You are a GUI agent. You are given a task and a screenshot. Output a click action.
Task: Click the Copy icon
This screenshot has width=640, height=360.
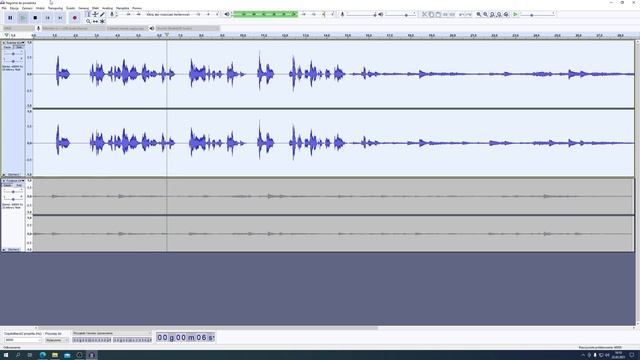[431, 14]
